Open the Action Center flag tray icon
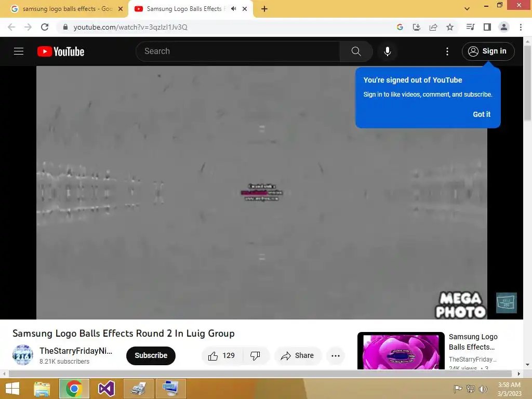This screenshot has height=399, width=532. click(458, 389)
